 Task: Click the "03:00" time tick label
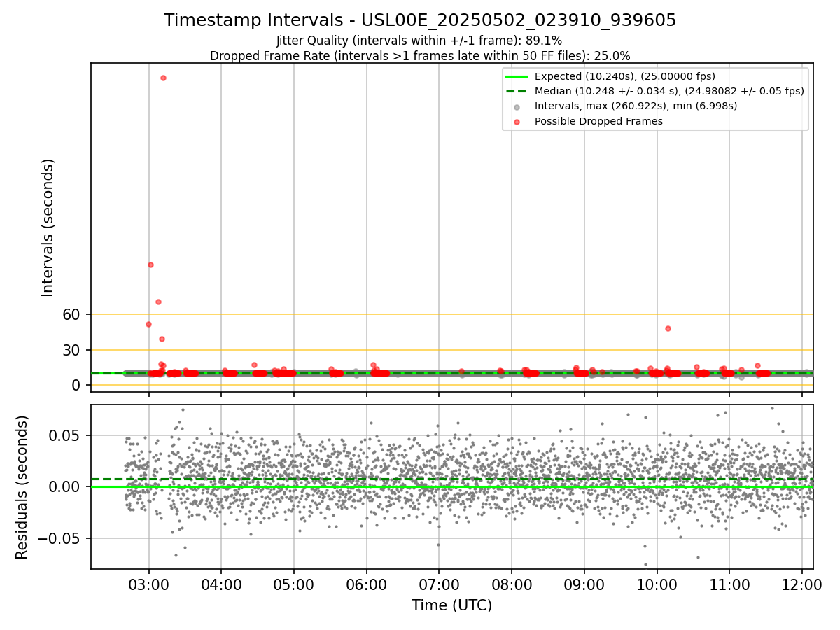[148, 584]
